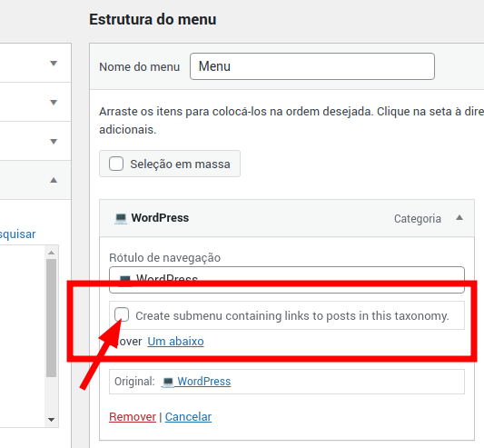Click the Um abaixo move link
Screen dimensions: 484x448
click(x=175, y=342)
